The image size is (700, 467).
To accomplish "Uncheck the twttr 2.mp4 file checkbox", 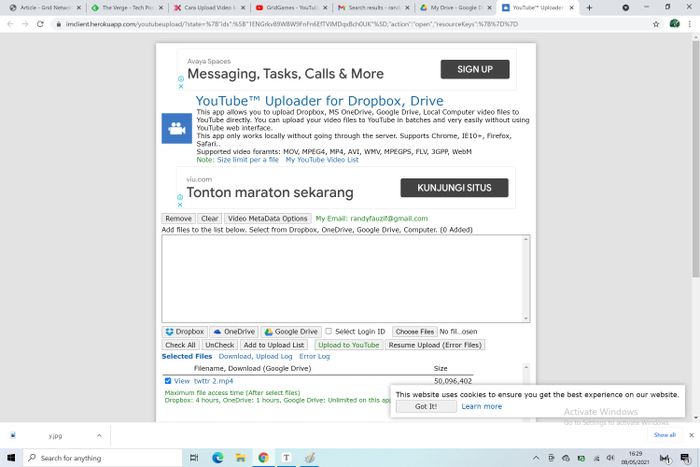I will [x=168, y=381].
